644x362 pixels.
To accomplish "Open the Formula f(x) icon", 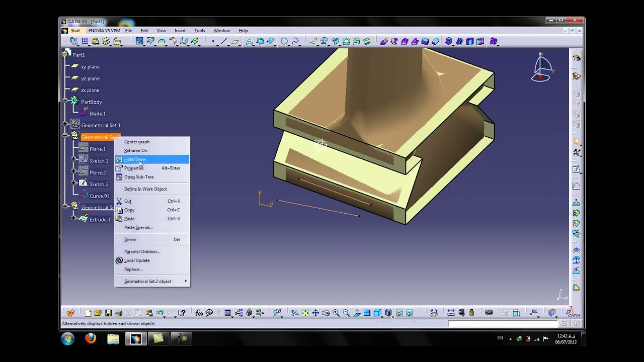I will click(x=199, y=313).
